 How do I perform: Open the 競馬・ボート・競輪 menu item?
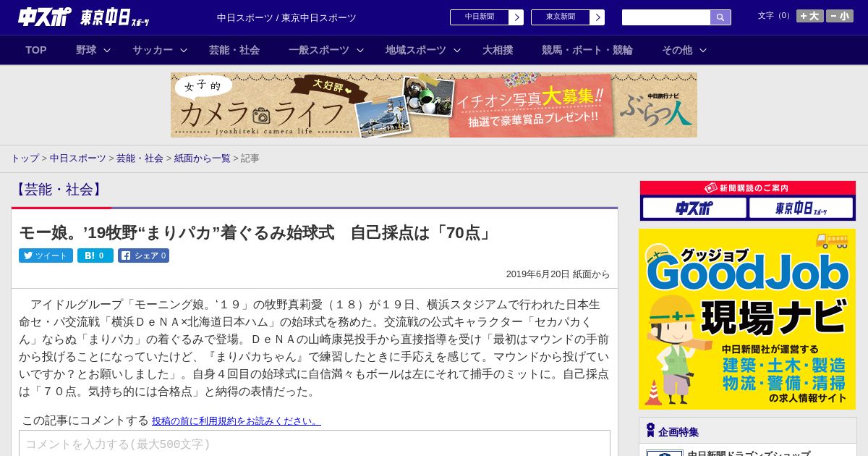[x=587, y=50]
